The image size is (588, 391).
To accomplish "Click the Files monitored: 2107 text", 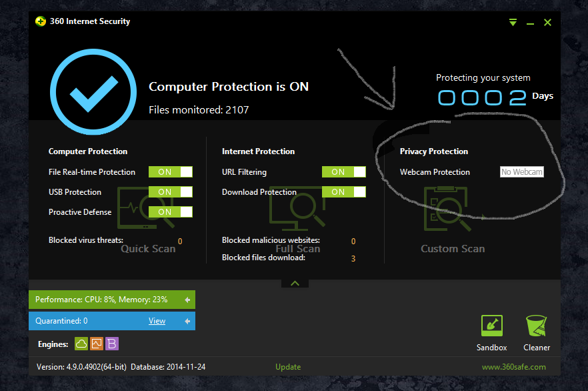I will click(199, 110).
